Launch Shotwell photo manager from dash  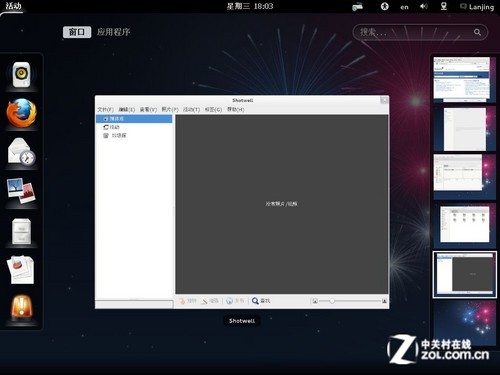21,191
